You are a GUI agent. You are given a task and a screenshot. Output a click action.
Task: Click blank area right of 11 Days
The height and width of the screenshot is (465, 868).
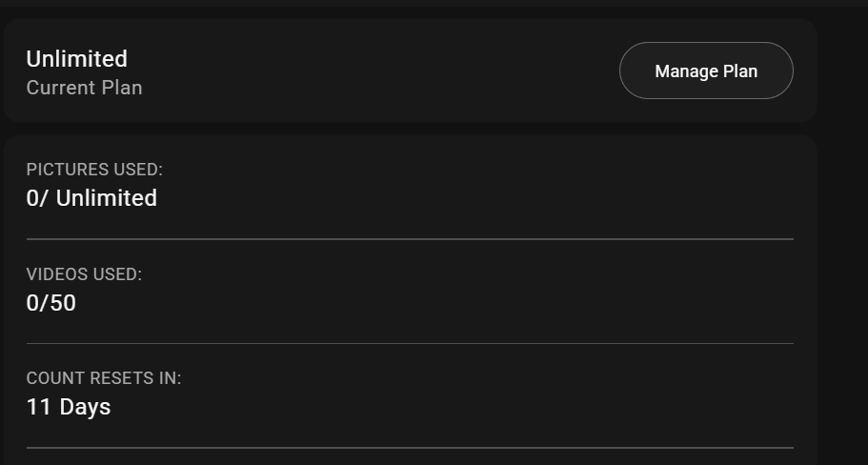pyautogui.click(x=429, y=407)
